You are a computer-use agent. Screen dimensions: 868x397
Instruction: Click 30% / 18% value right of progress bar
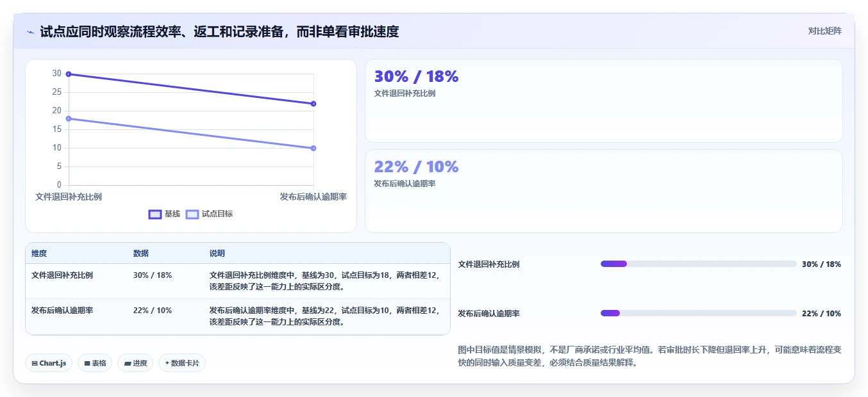click(x=821, y=264)
